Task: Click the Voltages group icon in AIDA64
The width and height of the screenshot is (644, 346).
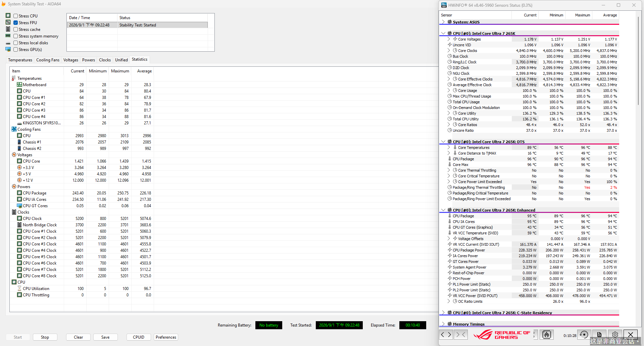Action: [x=14, y=155]
